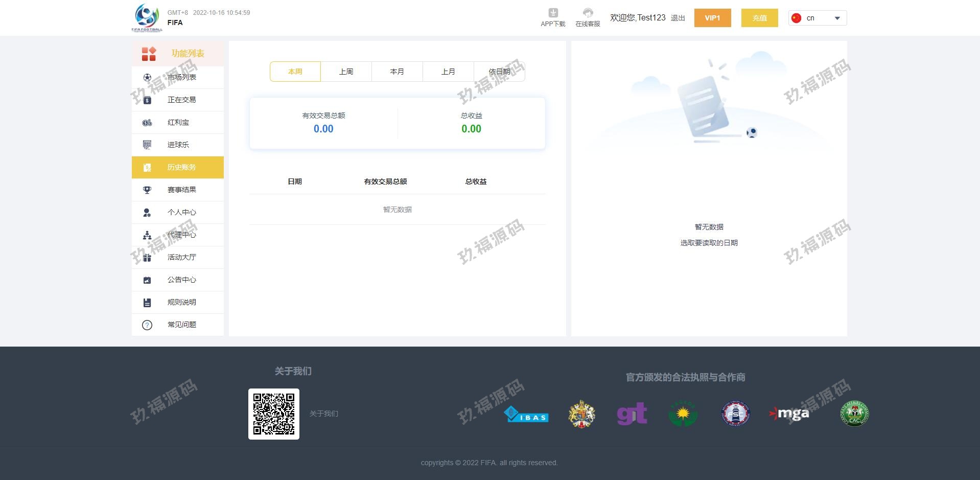Screen dimensions: 980x480
Task: Open the cn language dropdown
Action: pos(816,18)
